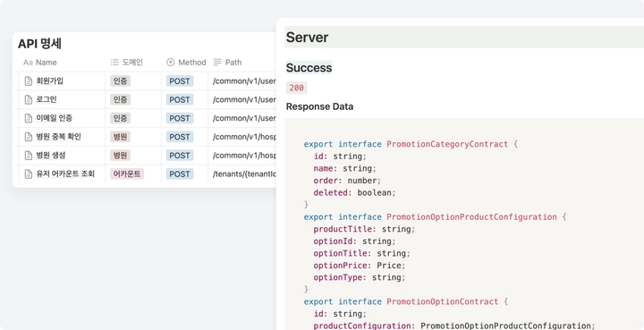Click the select icon in the Method header
This screenshot has height=330, width=644.
171,63
